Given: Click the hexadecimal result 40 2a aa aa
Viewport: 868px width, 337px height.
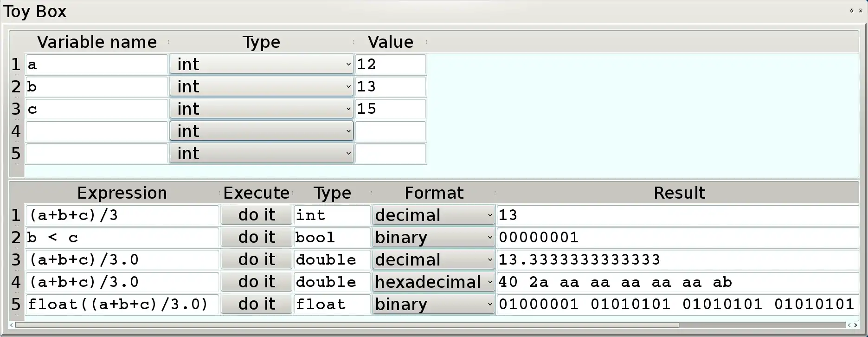Looking at the screenshot, I should coord(677,282).
